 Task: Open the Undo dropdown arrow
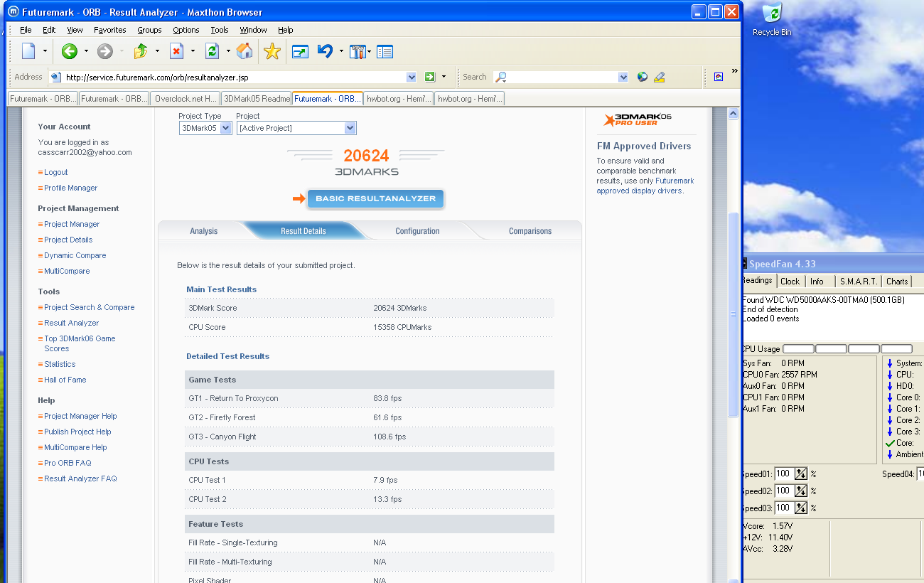(x=341, y=51)
